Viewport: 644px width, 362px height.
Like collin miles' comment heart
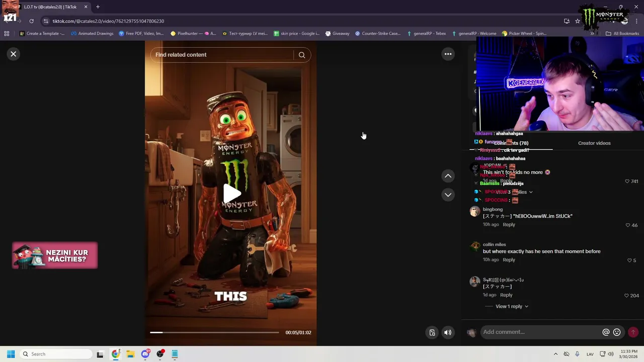tap(629, 260)
